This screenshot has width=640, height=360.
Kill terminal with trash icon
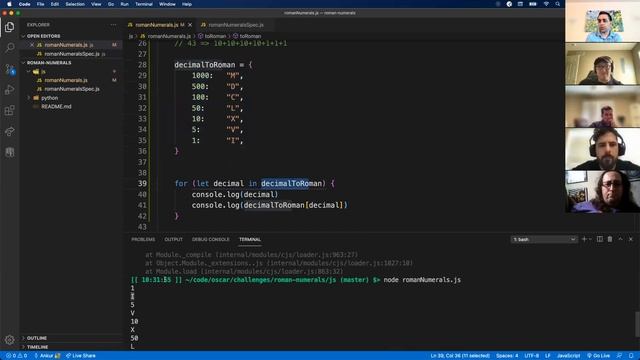point(610,239)
